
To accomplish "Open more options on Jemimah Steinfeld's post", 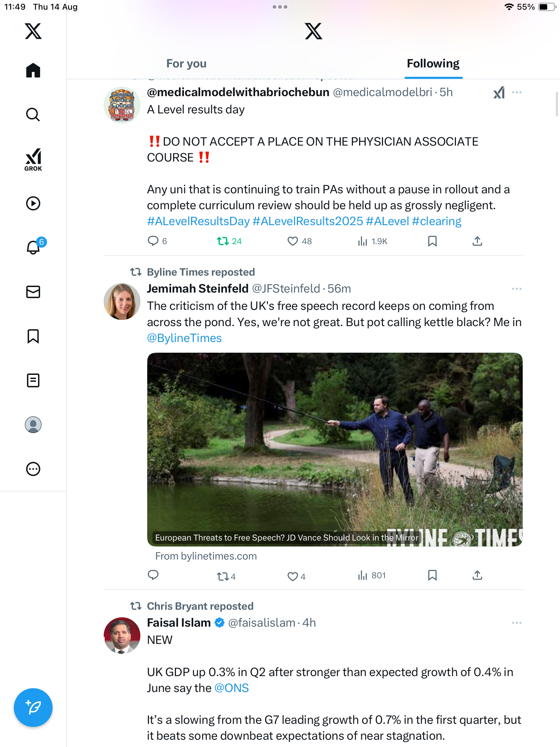I will click(x=516, y=289).
